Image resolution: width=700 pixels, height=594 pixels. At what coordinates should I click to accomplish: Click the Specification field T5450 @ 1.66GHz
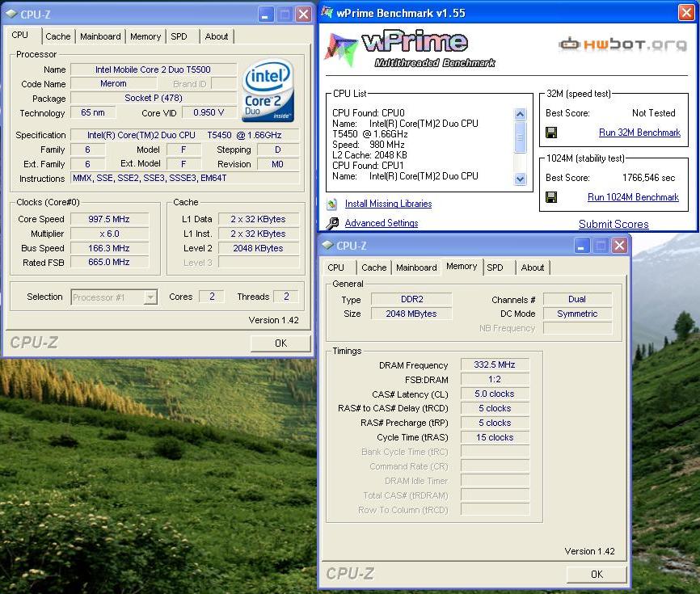coord(185,135)
